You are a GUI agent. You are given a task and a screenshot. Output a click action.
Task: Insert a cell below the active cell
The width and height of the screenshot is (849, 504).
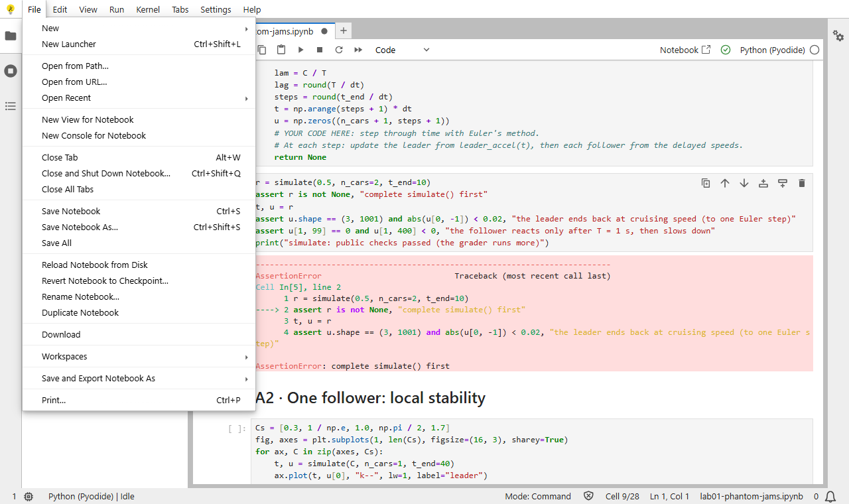tap(783, 183)
